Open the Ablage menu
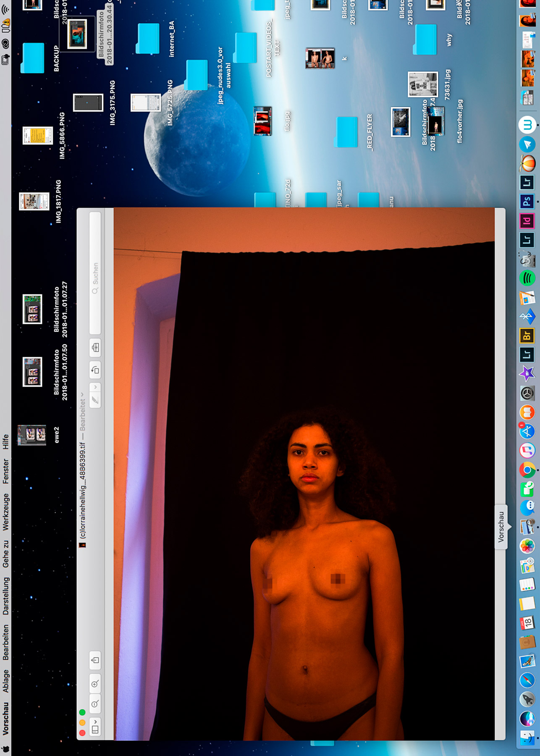This screenshot has width=540, height=756. [x=5, y=681]
